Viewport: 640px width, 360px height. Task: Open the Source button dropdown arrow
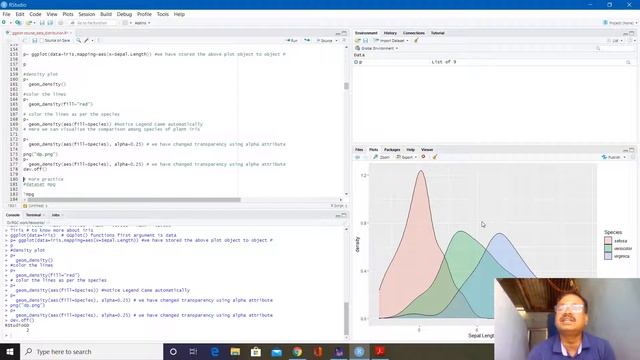point(336,40)
